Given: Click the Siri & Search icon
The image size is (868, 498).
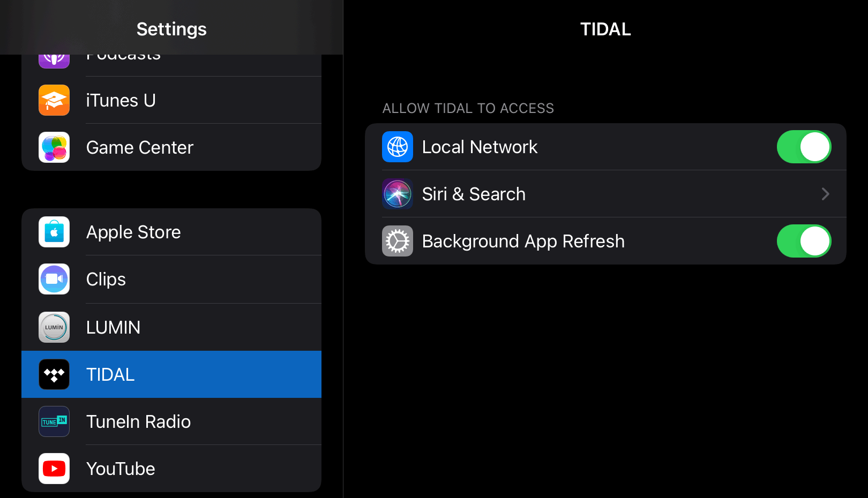Looking at the screenshot, I should click(397, 194).
